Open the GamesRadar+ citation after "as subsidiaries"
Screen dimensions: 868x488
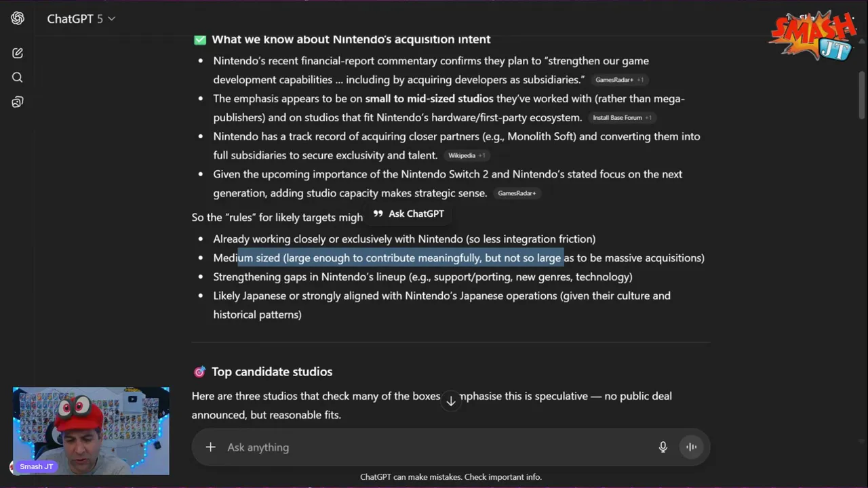[x=618, y=80]
